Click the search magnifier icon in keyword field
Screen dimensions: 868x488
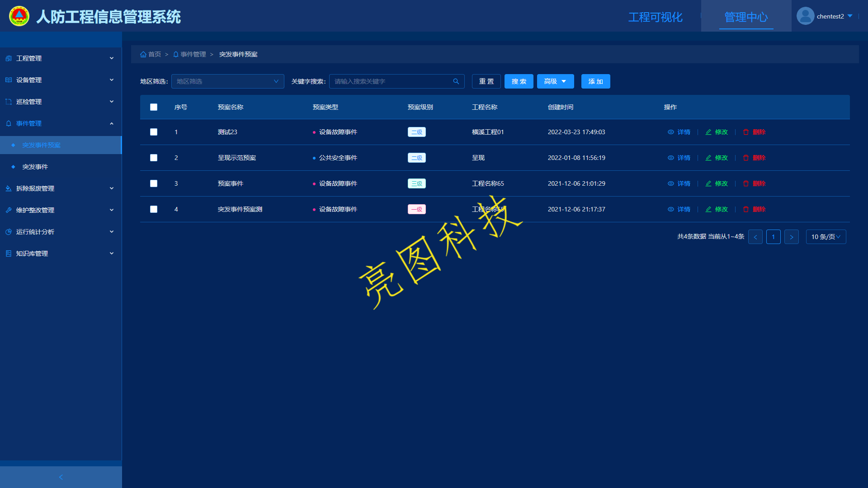coord(456,81)
